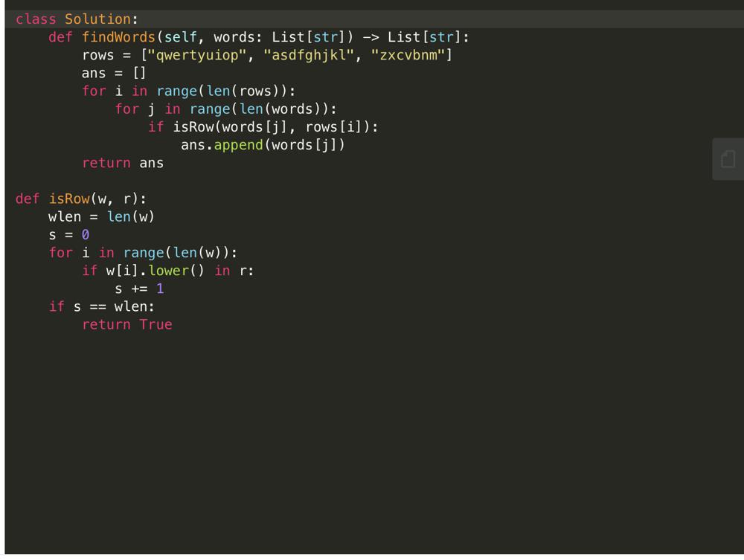Click the return ans statement
The image size is (744, 560).
(123, 163)
